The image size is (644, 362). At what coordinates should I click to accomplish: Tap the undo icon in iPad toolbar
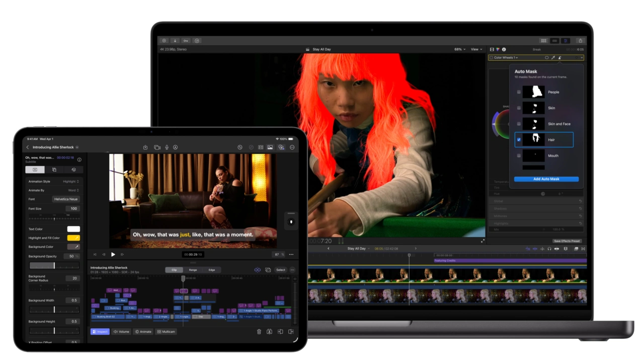(240, 147)
